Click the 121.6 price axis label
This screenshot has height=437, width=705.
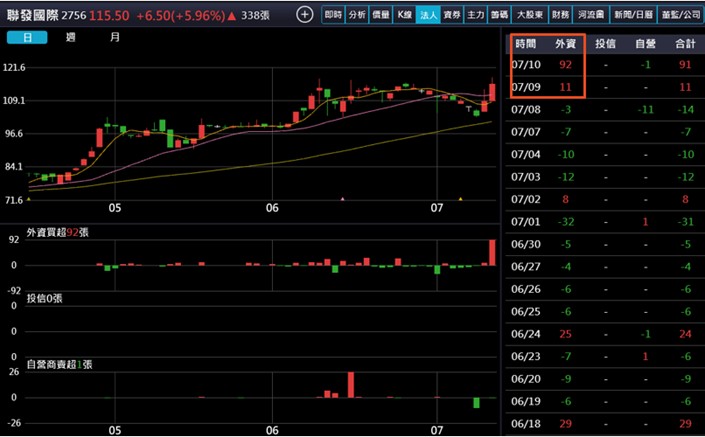[14, 67]
